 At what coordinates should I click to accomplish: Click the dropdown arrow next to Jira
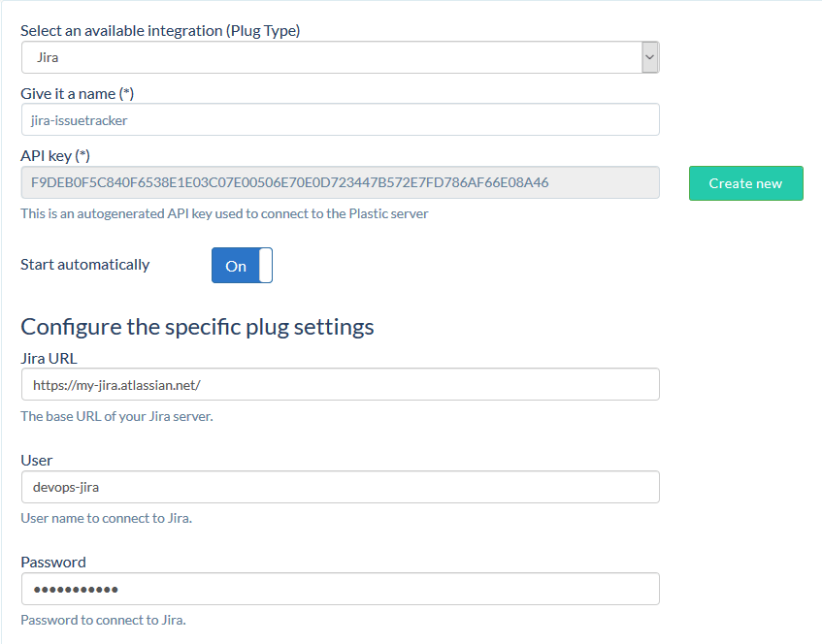(x=649, y=56)
